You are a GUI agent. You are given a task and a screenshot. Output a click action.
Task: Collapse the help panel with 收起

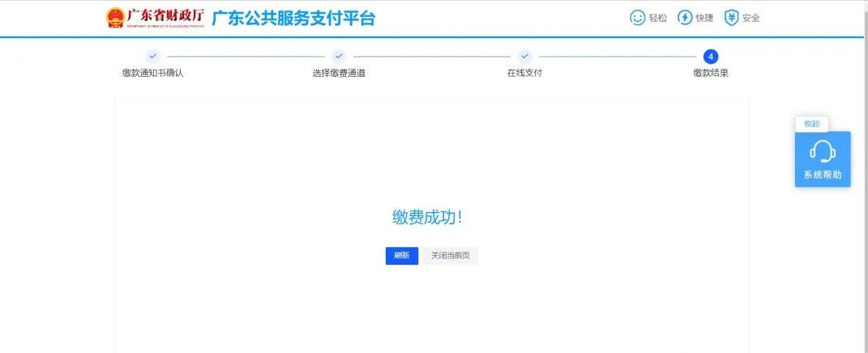pos(811,124)
